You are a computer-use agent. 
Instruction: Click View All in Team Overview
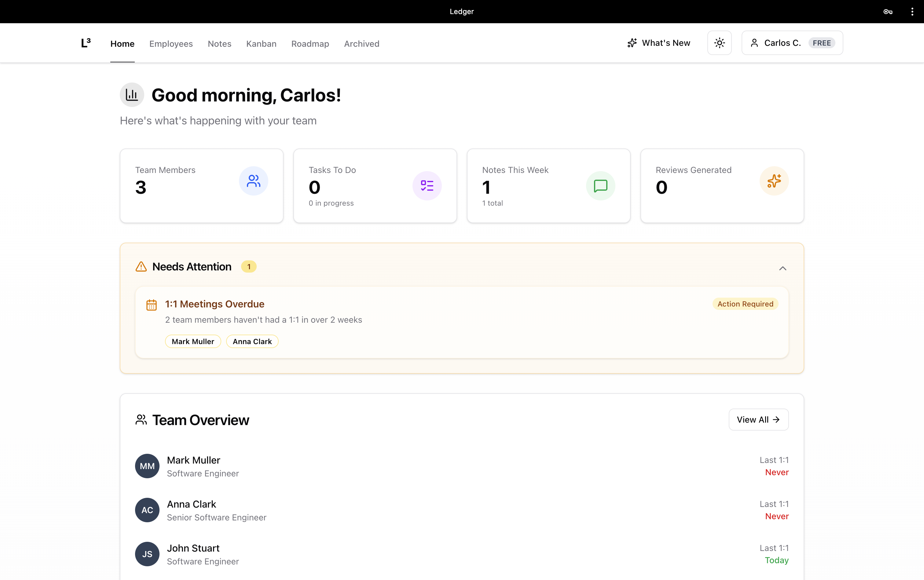[x=758, y=419]
